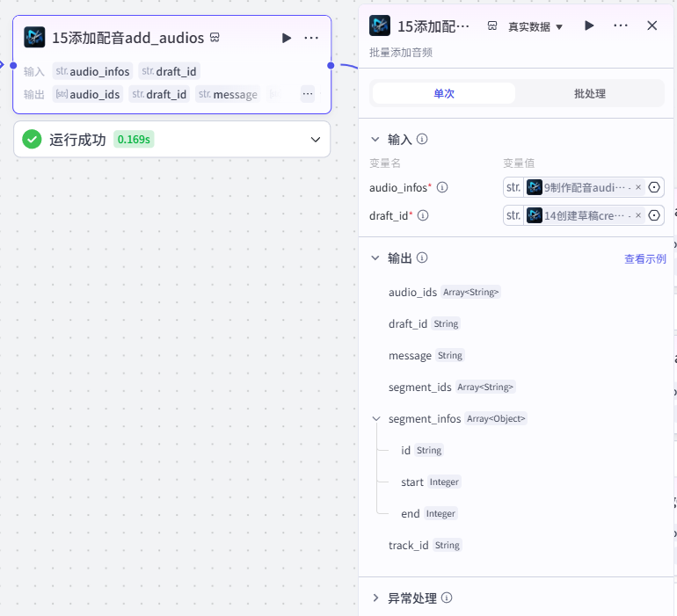
Task: Show info tooltip for draft_id input
Action: click(x=423, y=215)
